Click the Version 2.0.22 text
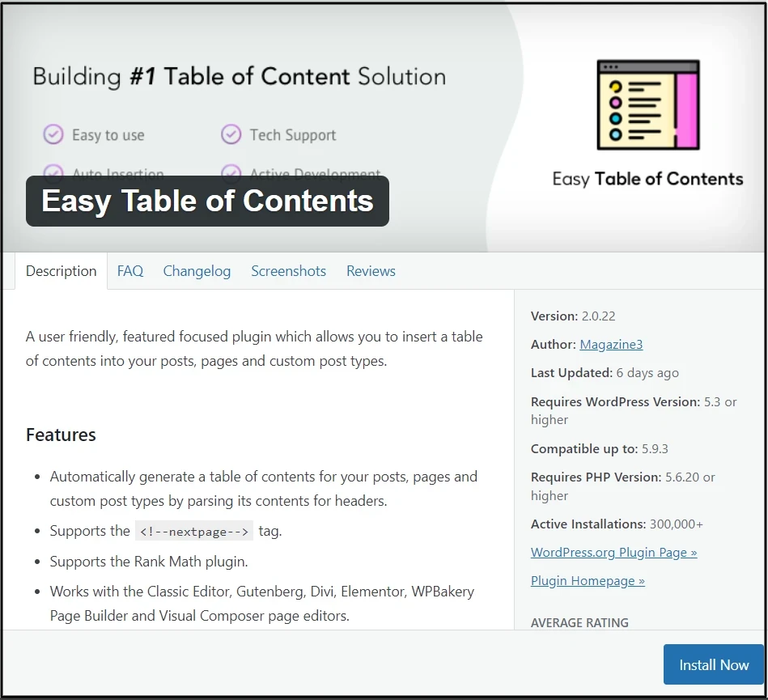Image resolution: width=768 pixels, height=700 pixels. [573, 316]
